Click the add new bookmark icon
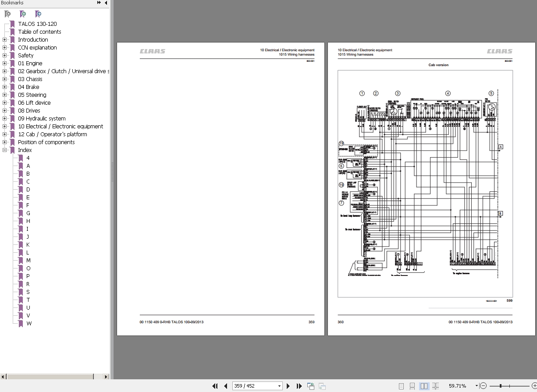 click(x=23, y=14)
